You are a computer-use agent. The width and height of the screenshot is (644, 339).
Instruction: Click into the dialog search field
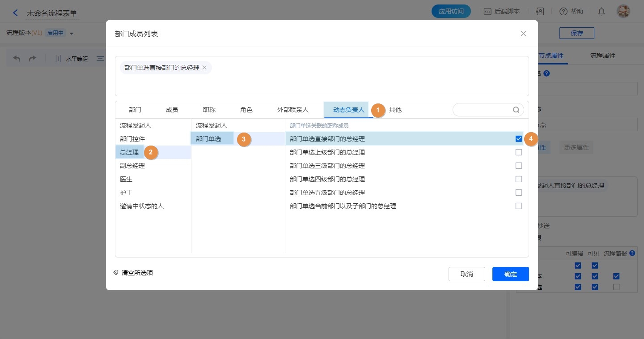pos(483,110)
